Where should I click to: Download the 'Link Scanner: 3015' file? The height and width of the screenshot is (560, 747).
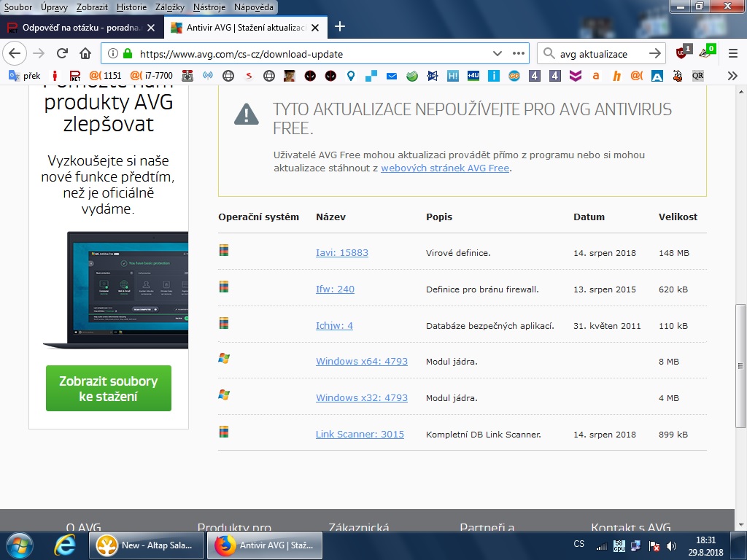pyautogui.click(x=360, y=435)
